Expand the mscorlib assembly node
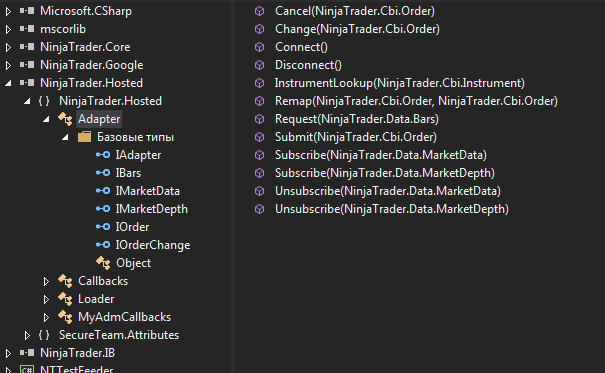This screenshot has height=373, width=605. 8,29
